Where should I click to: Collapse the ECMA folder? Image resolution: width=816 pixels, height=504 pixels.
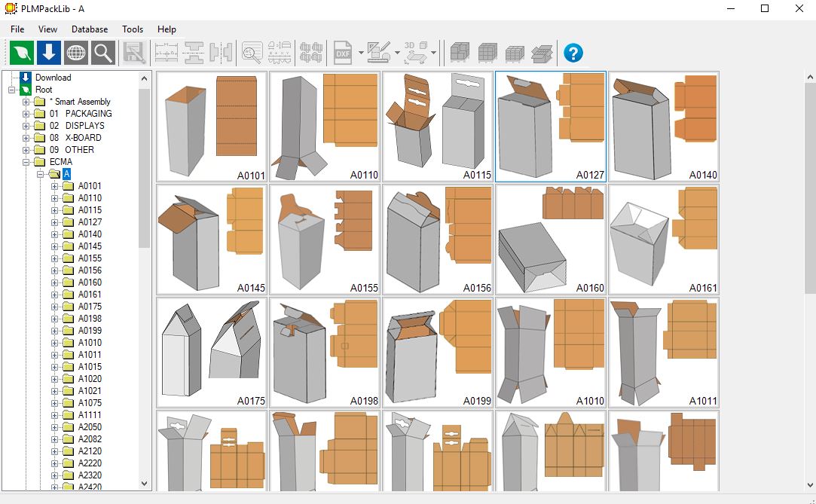pyautogui.click(x=26, y=162)
